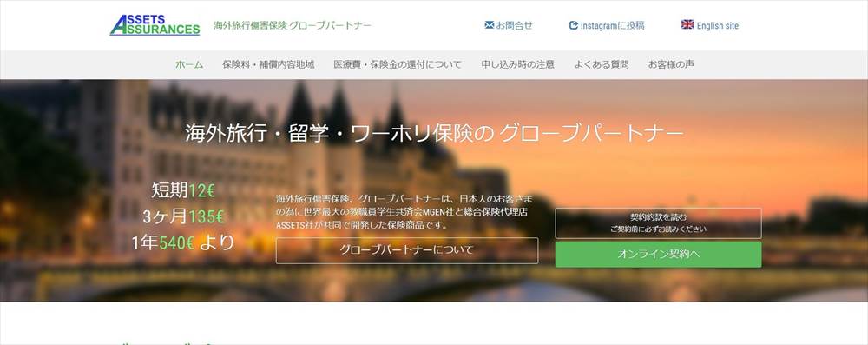This screenshot has width=868, height=345.
Task: Go to 申し込み時の注意 menu item
Action: (517, 64)
